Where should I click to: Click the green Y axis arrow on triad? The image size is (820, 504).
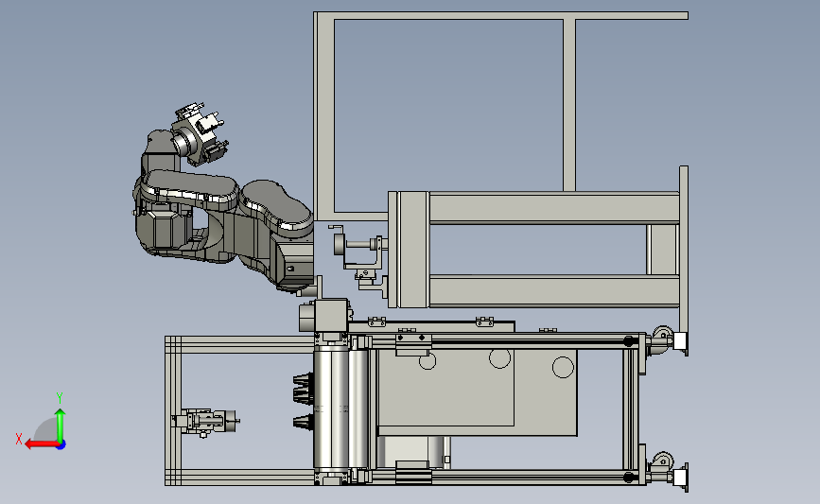pyautogui.click(x=61, y=424)
